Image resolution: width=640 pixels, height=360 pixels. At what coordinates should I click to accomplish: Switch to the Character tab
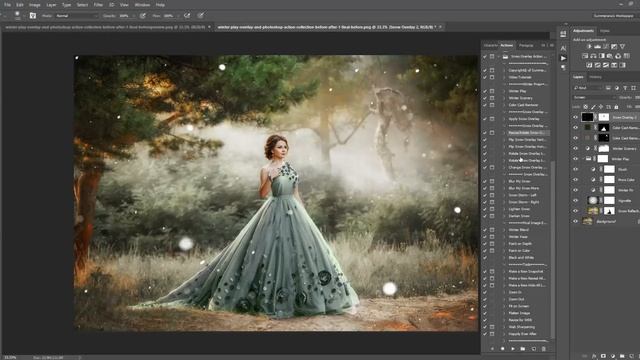pyautogui.click(x=491, y=45)
